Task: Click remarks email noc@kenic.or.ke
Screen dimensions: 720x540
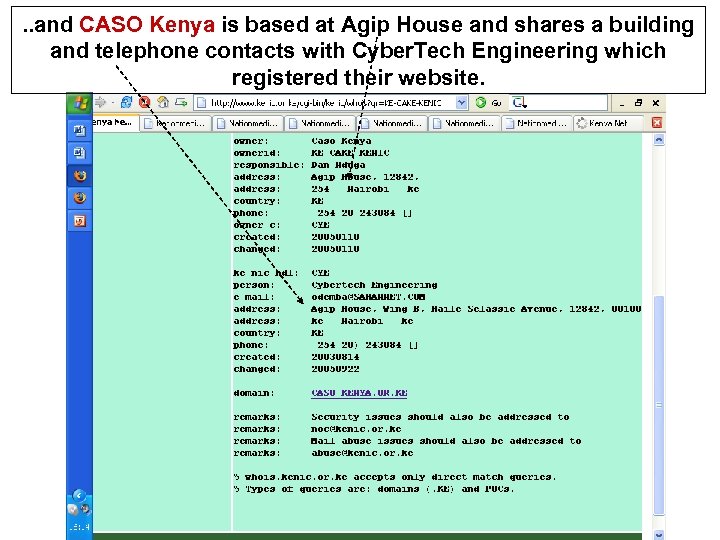Action: [x=356, y=429]
